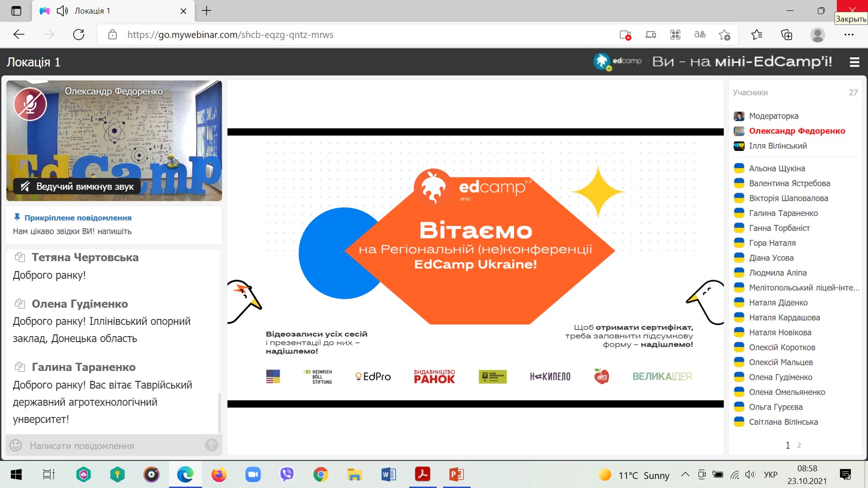
Task: Click the EdCamp logo in header
Action: pos(617,62)
